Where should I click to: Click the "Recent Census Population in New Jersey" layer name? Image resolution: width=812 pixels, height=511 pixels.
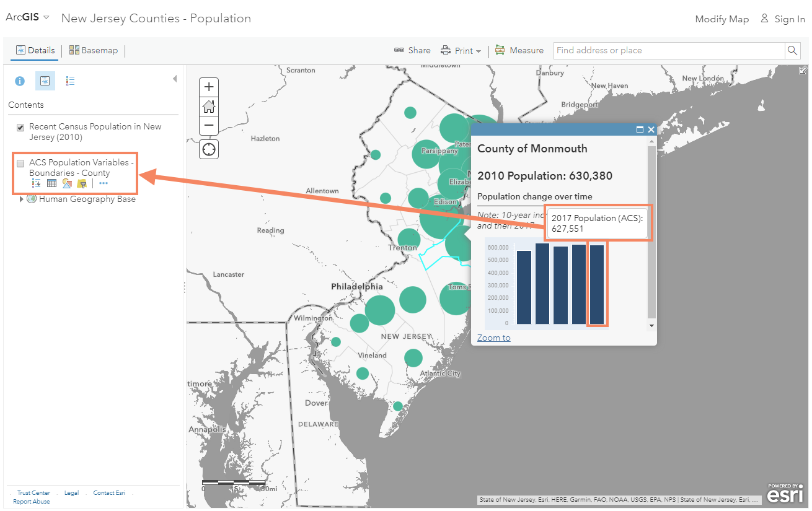[x=95, y=132]
